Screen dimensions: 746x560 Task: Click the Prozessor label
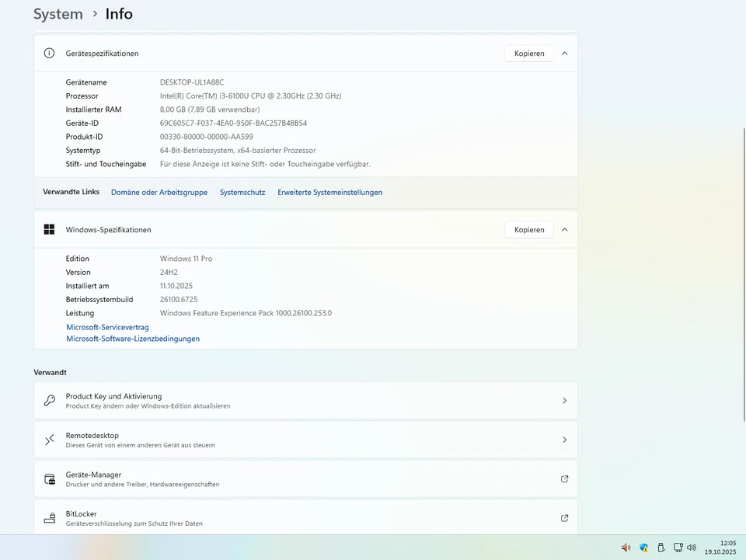(x=82, y=96)
